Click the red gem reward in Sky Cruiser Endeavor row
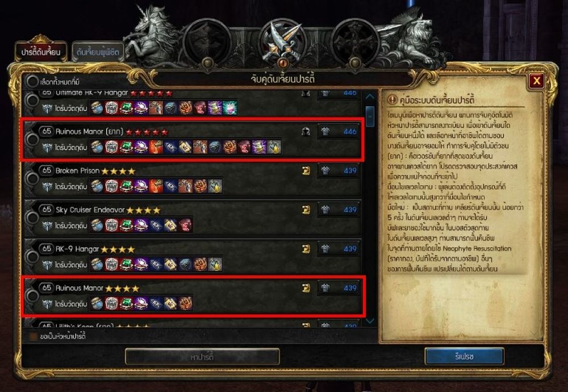The width and height of the screenshot is (568, 392). click(x=186, y=226)
